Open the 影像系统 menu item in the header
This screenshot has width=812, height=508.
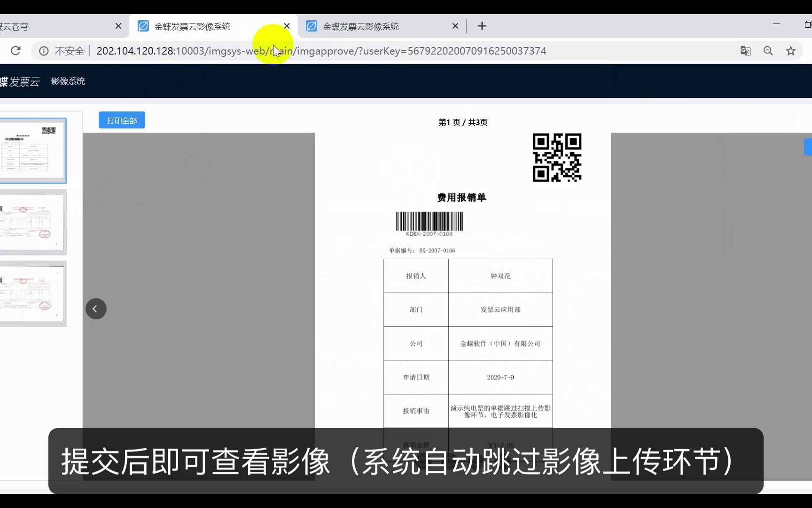pyautogui.click(x=68, y=81)
